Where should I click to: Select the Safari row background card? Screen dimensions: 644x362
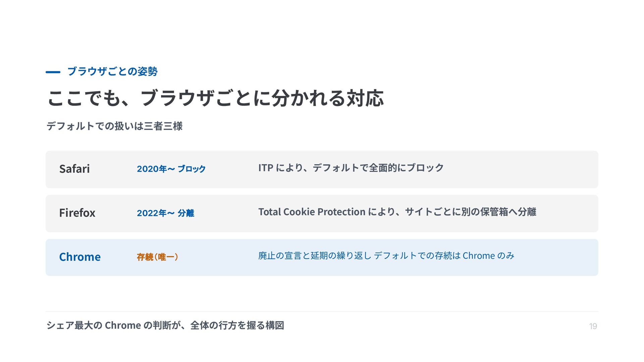(x=322, y=169)
